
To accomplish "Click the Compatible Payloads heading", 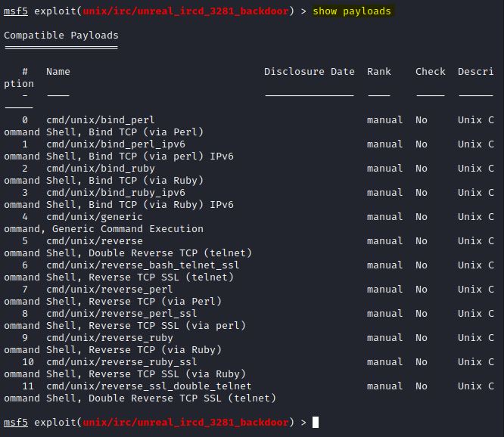I will [61, 36].
